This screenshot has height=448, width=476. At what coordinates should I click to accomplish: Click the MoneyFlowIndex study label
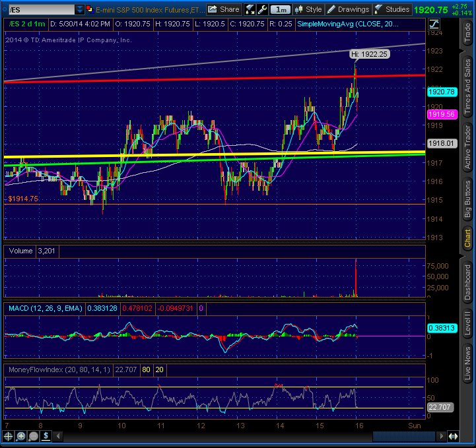click(59, 369)
